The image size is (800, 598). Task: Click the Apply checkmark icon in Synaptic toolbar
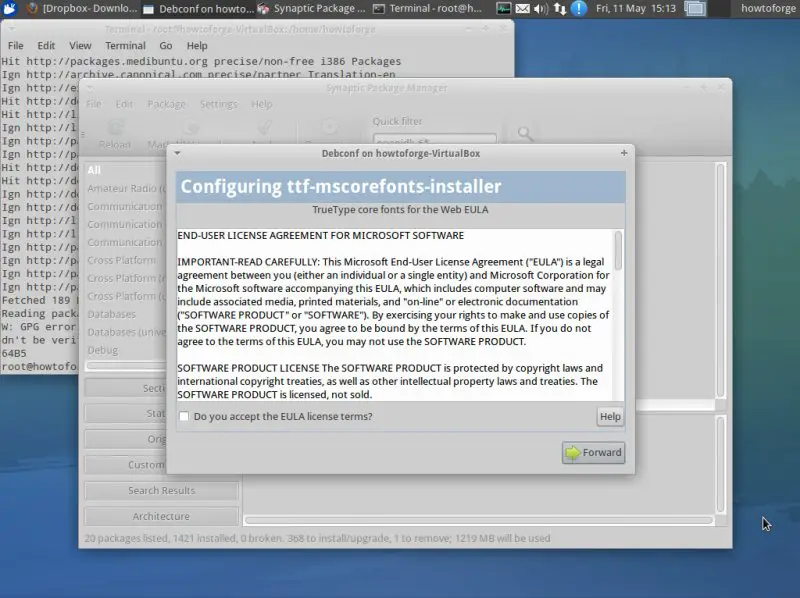tap(265, 127)
